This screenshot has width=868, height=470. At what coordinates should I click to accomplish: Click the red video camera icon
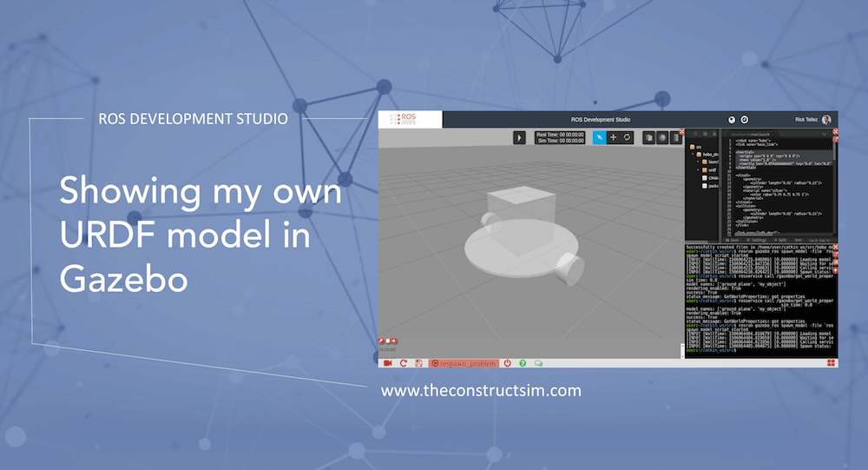pyautogui.click(x=388, y=362)
